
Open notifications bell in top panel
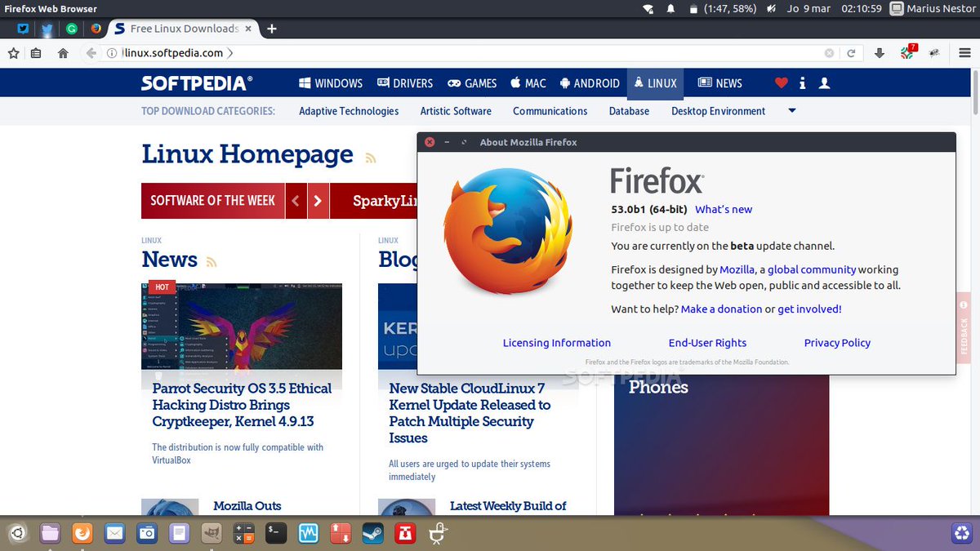(x=670, y=9)
